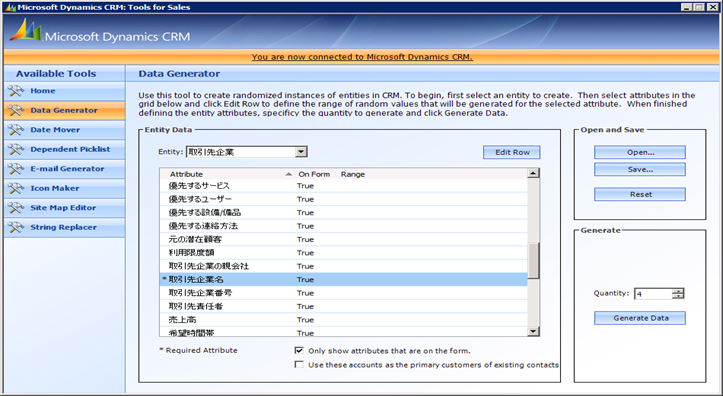Screen dimensions: 723x396
Task: Click the tools icon beside Icon Maker
Action: point(16,188)
